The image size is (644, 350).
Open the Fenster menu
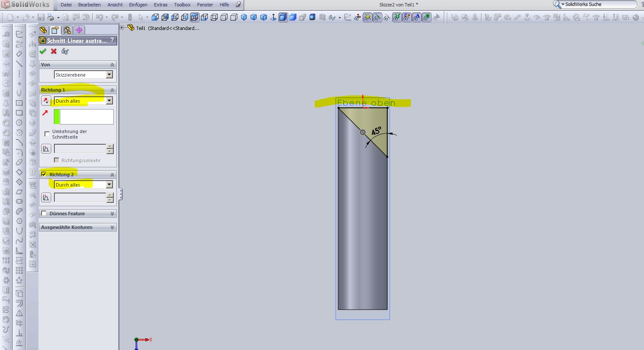click(x=205, y=5)
